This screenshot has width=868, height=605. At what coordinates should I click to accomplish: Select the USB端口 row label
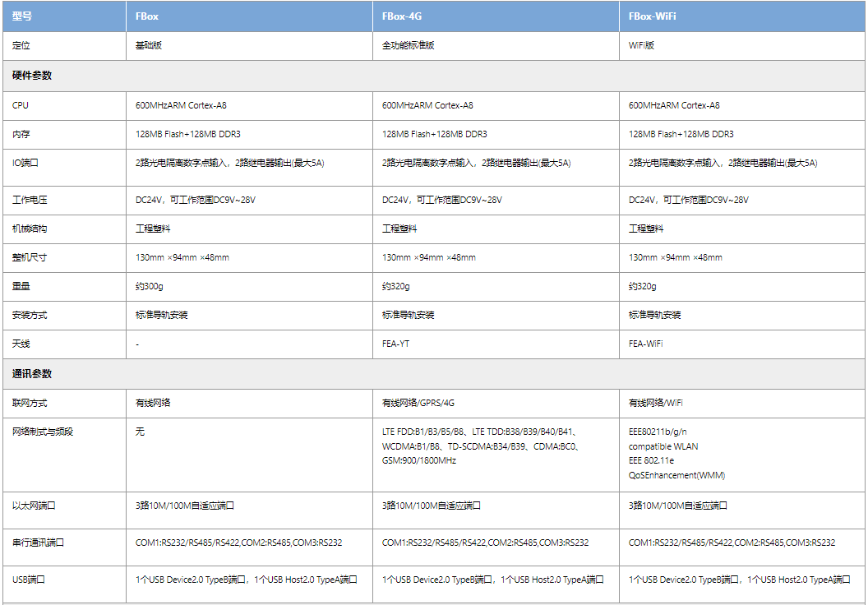pyautogui.click(x=29, y=580)
